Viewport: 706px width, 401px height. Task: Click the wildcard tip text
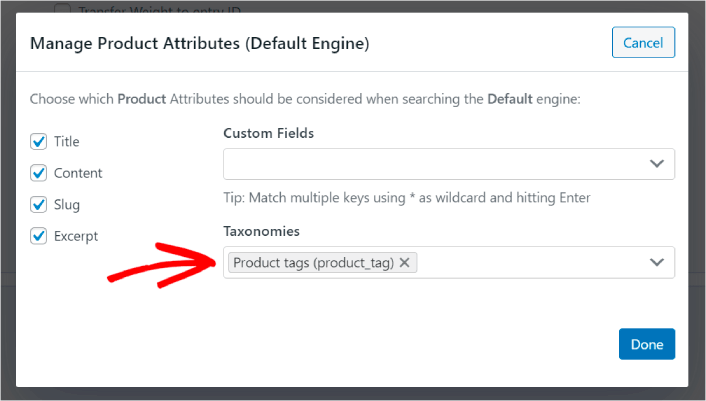click(406, 198)
